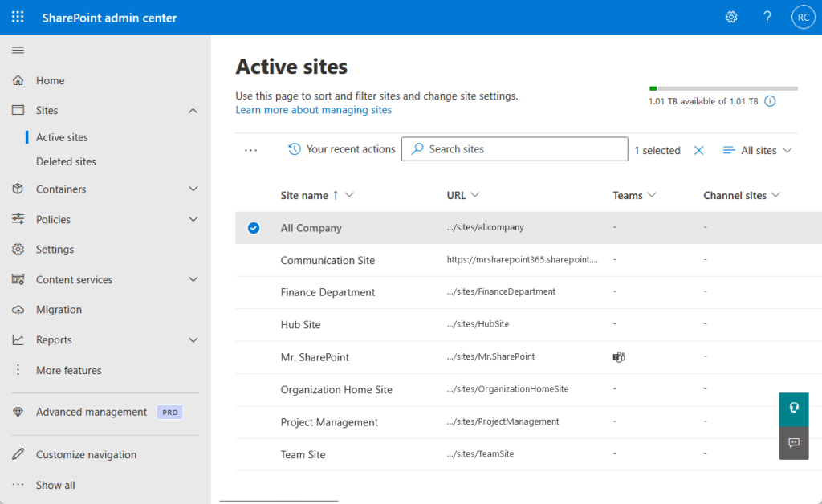
Task: Click the Migration cloud icon
Action: (18, 310)
